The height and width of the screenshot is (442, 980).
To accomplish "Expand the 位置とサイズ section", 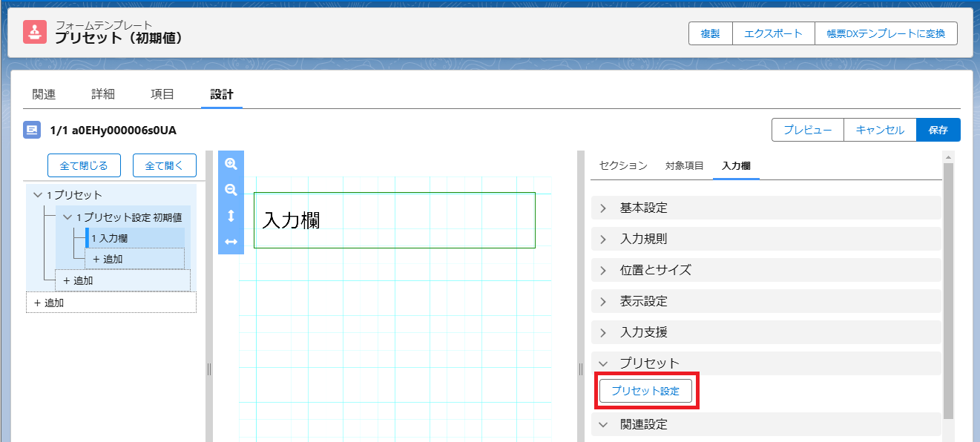I will click(x=766, y=271).
